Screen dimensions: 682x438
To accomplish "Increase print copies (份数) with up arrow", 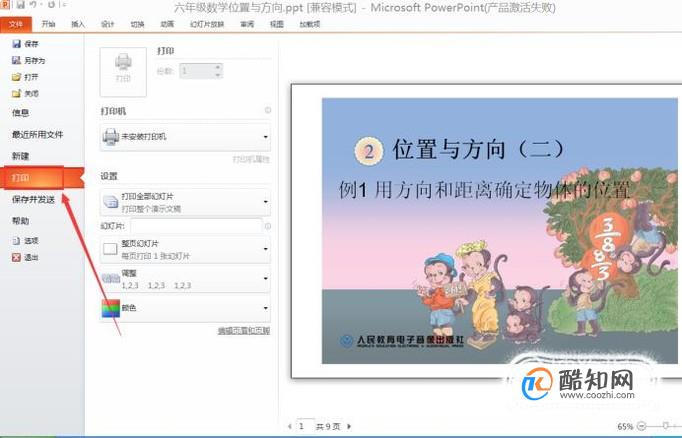I will click(218, 67).
